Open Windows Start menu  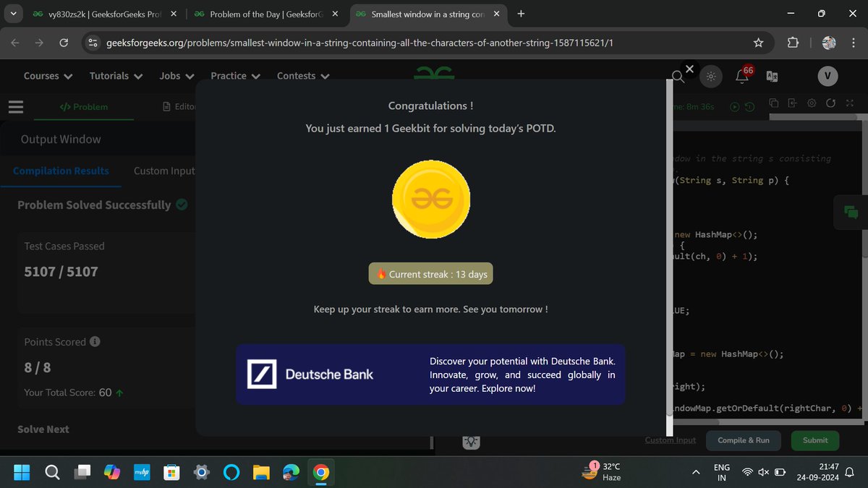point(22,472)
